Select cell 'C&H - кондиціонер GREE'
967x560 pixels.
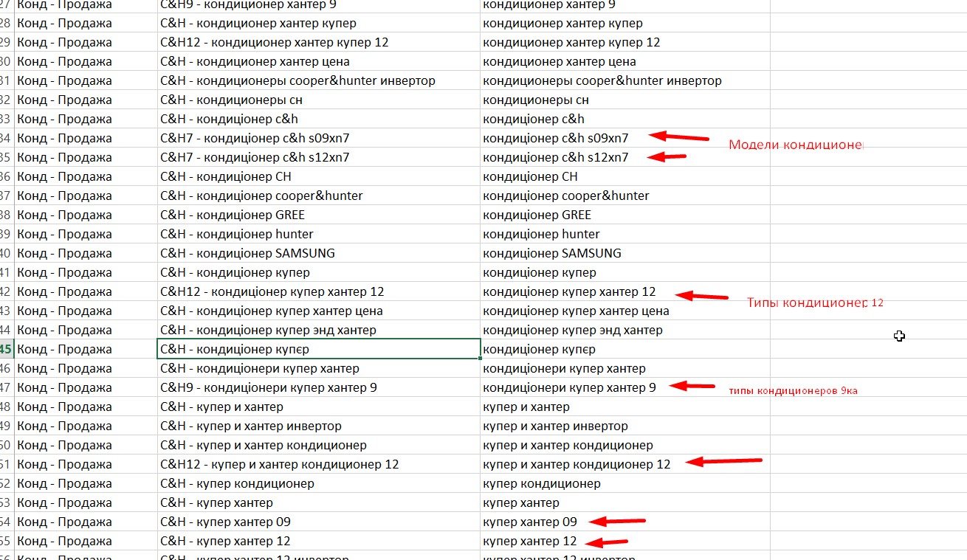(319, 215)
